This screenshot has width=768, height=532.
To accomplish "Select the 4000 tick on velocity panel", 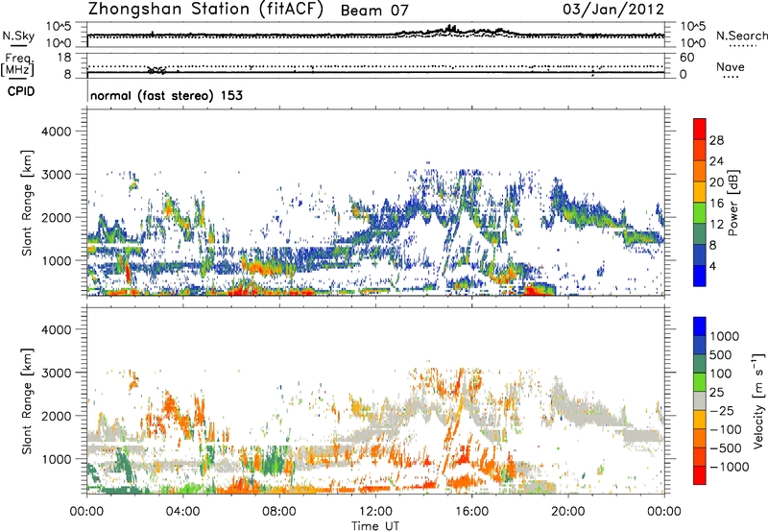I will point(56,329).
